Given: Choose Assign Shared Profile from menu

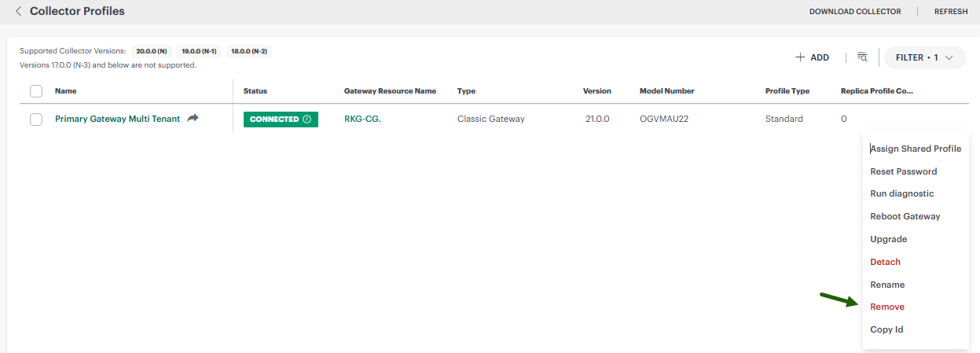Looking at the screenshot, I should click(x=916, y=149).
